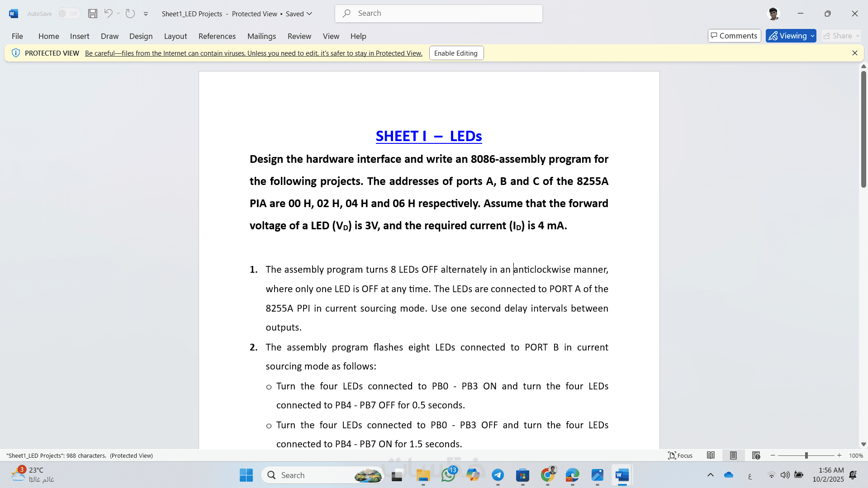
Task: Click the scrollbar down arrow
Action: click(863, 445)
